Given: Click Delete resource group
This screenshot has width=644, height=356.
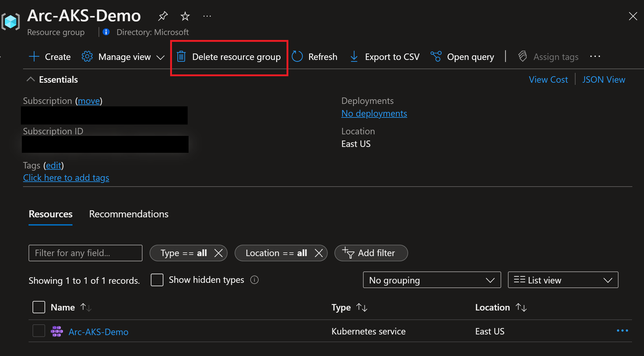Looking at the screenshot, I should click(x=229, y=57).
